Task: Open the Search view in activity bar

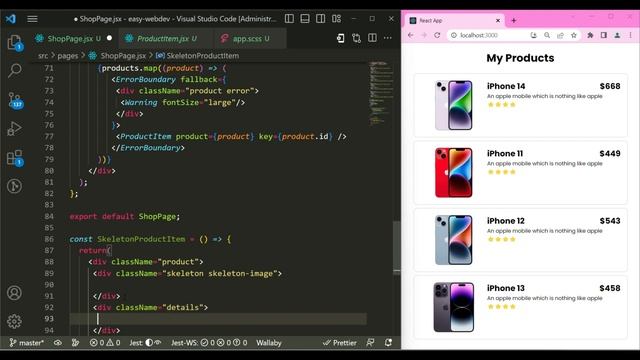Action: point(15,71)
